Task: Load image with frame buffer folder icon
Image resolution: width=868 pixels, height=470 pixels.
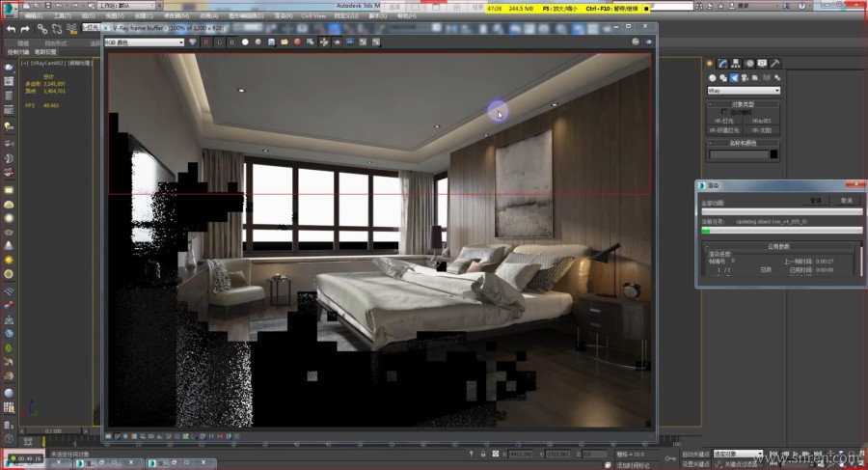Action: [x=285, y=42]
